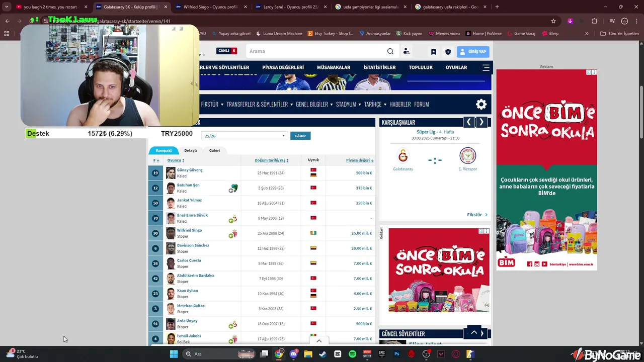Click the Windows taskbar Ara search box
This screenshot has height=362, width=644.
pos(219,354)
